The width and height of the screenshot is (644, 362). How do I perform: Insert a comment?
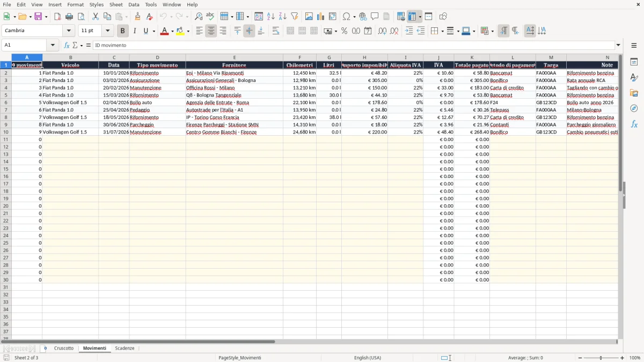click(375, 17)
